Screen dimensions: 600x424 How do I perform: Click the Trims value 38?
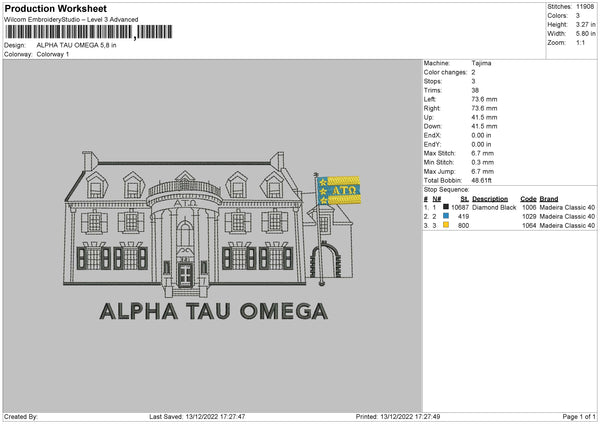(475, 91)
